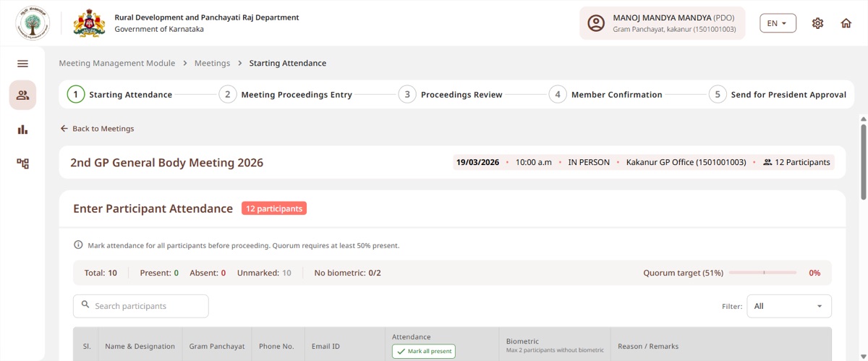The image size is (868, 361).
Task: Open the hamburger menu in sidebar
Action: point(22,64)
